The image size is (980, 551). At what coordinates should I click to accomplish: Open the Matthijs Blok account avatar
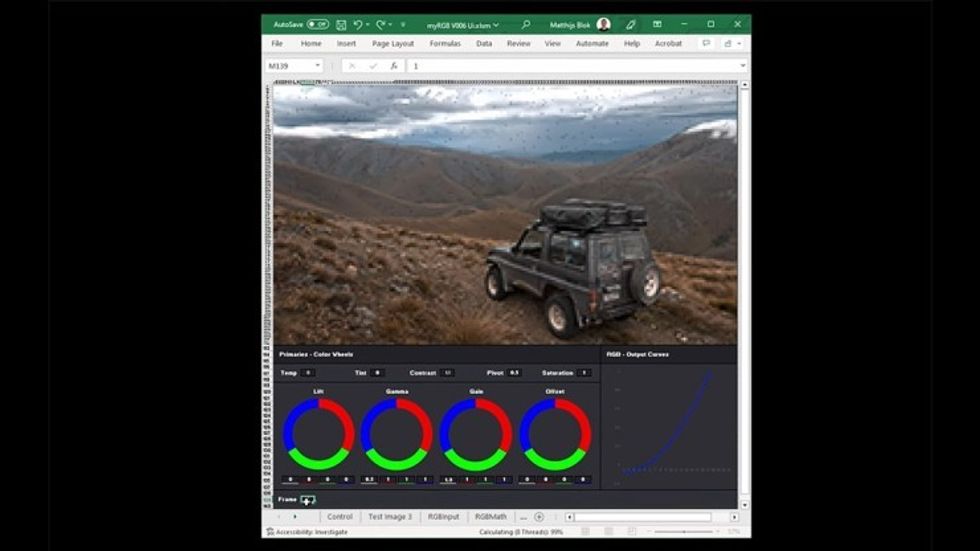tap(603, 24)
